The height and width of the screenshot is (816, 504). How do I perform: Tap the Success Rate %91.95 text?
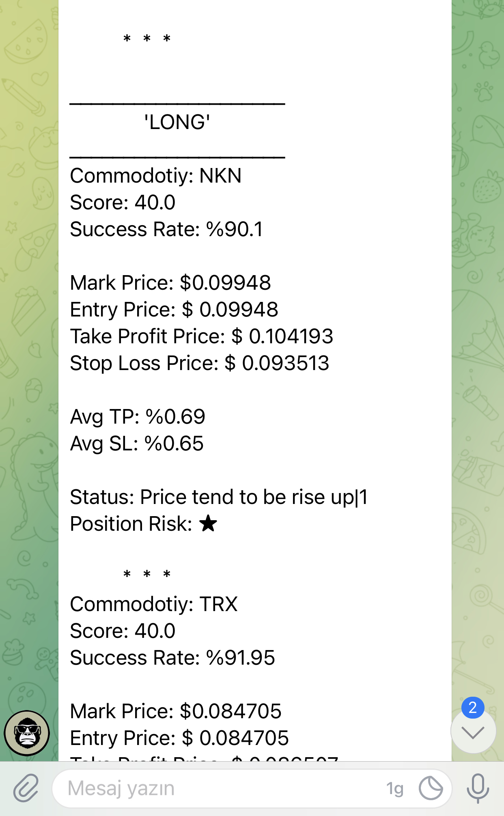click(172, 658)
